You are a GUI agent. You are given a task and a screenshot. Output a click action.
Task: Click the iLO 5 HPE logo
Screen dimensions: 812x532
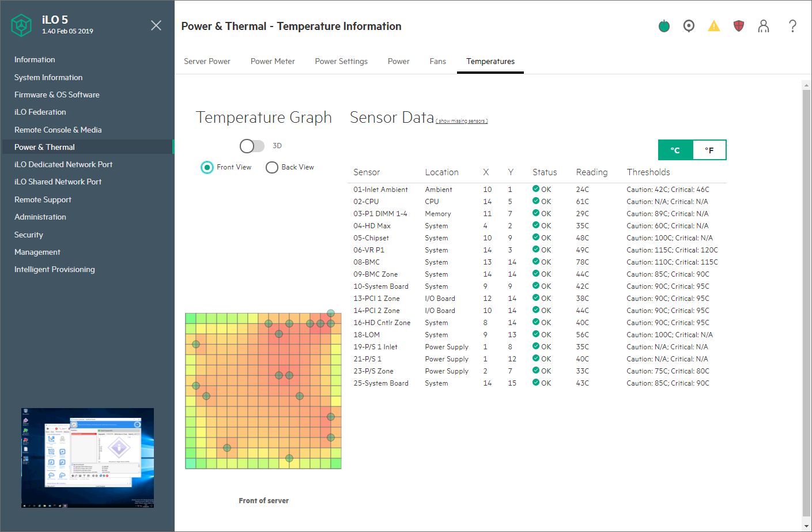coord(21,25)
